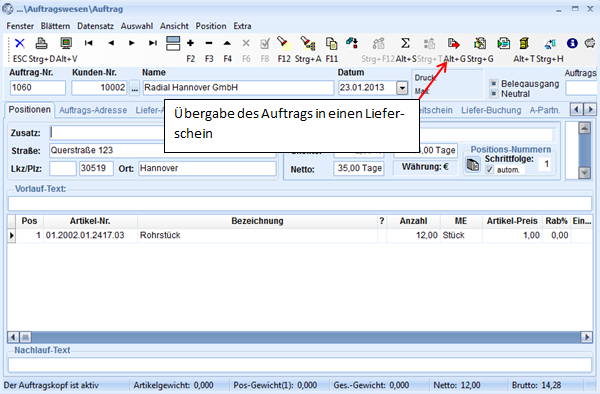Click the vertical scrollbar up arrow
This screenshot has height=394, width=600.
584,128
